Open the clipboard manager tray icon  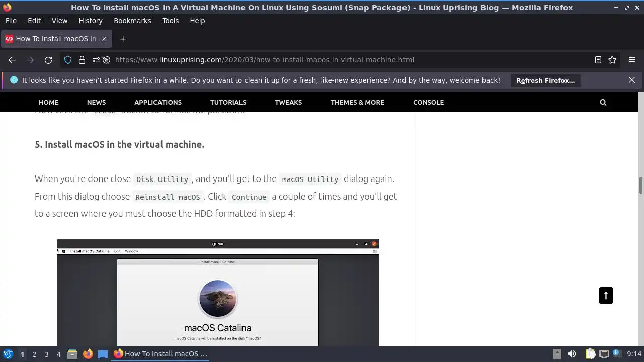pyautogui.click(x=590, y=354)
